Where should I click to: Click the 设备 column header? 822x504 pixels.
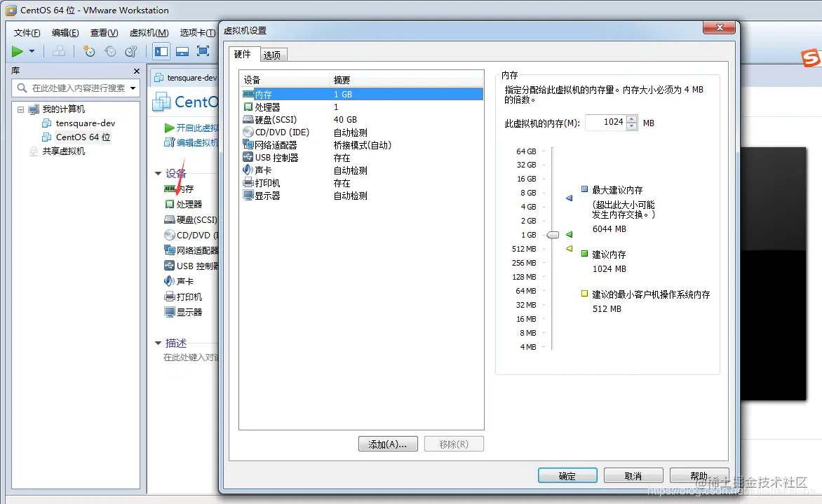pyautogui.click(x=284, y=80)
